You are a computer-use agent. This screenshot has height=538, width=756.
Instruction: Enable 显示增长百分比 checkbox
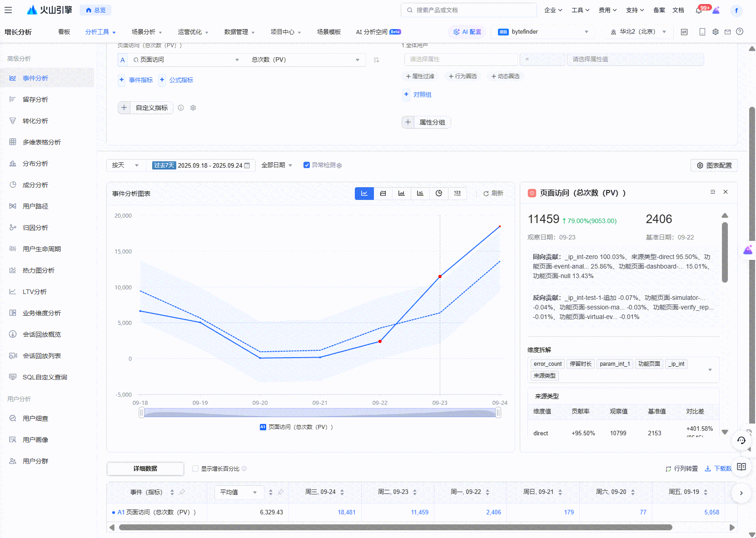[195, 468]
